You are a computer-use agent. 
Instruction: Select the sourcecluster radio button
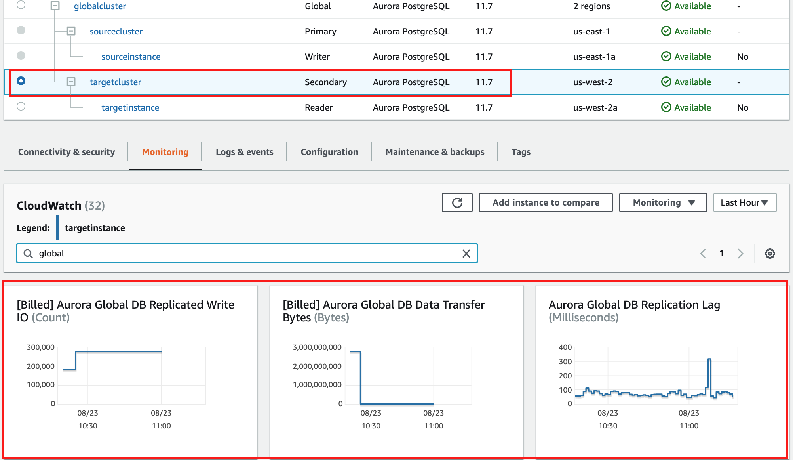pyautogui.click(x=21, y=30)
